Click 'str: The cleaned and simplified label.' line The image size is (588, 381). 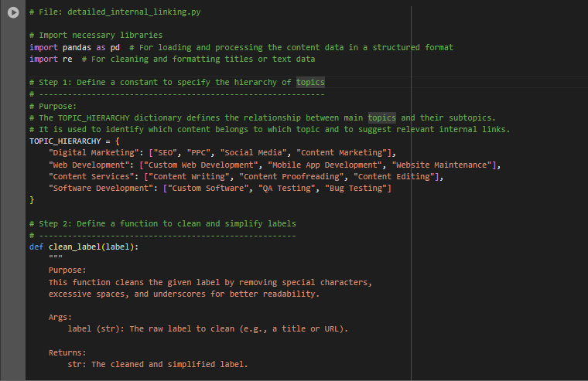click(158, 365)
